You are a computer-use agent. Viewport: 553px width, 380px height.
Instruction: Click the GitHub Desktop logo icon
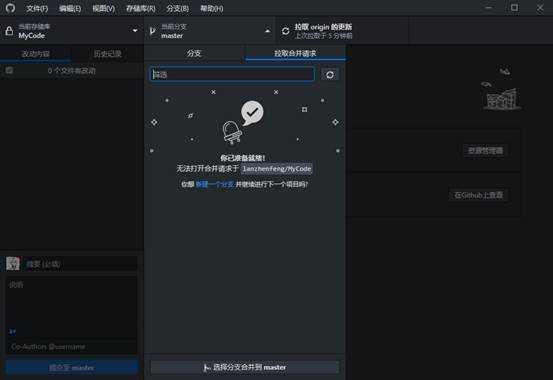point(10,8)
